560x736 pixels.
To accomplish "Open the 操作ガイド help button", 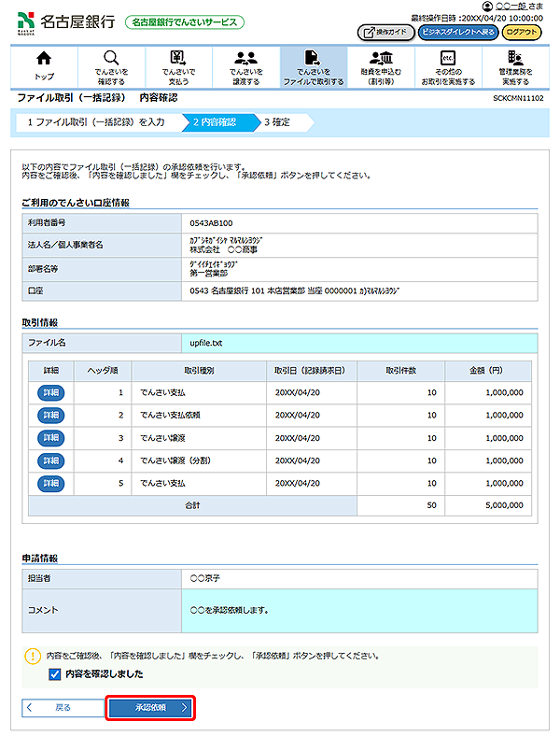I will pyautogui.click(x=385, y=32).
